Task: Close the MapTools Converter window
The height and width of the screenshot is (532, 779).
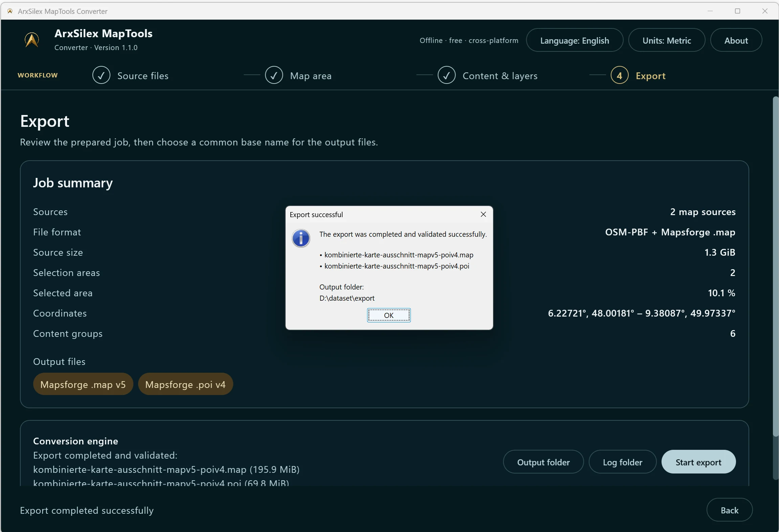Action: [765, 11]
